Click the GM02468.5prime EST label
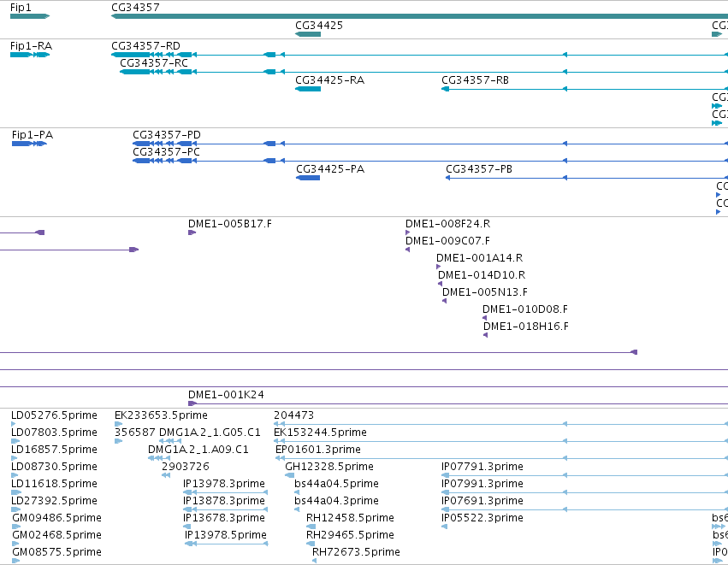The height and width of the screenshot is (565, 728). (56, 535)
